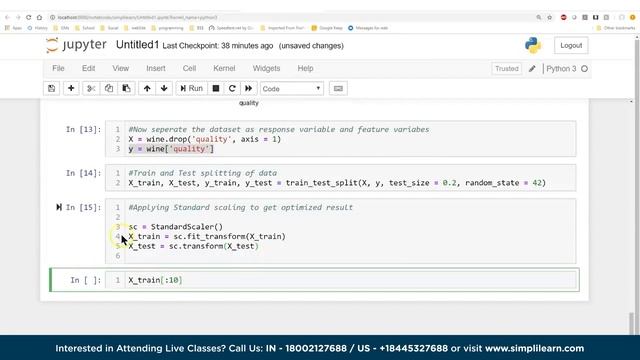Cut selected cells with scissors icon
The width and height of the screenshot is (640, 360).
(91, 89)
